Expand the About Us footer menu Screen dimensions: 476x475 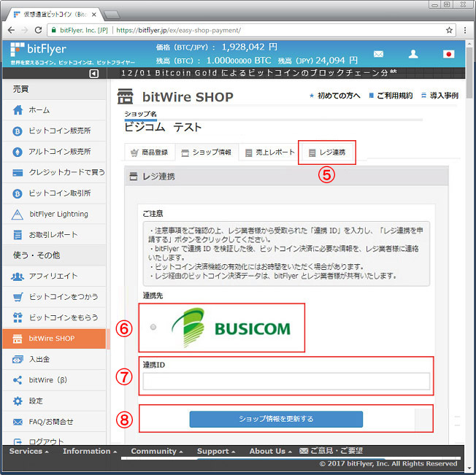[270, 451]
